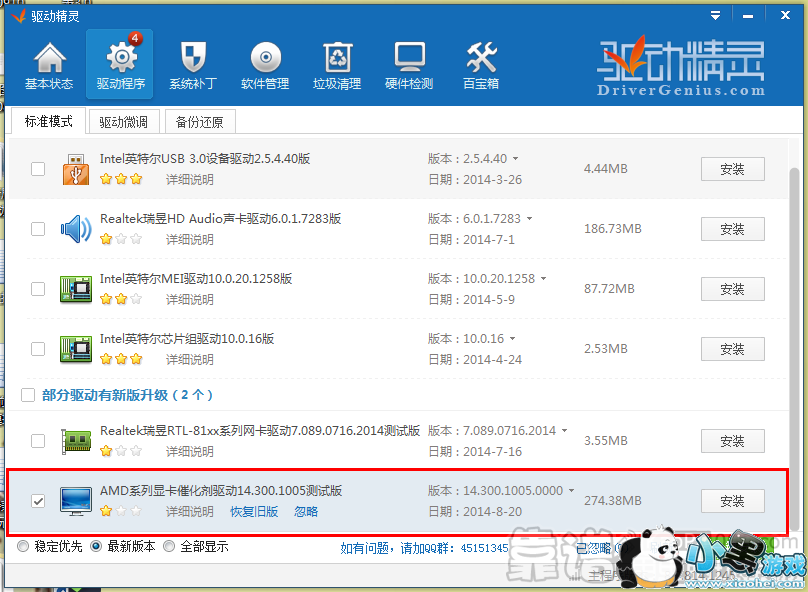Open 硬件检测 monitor icon
This screenshot has height=592, width=808.
[x=409, y=66]
